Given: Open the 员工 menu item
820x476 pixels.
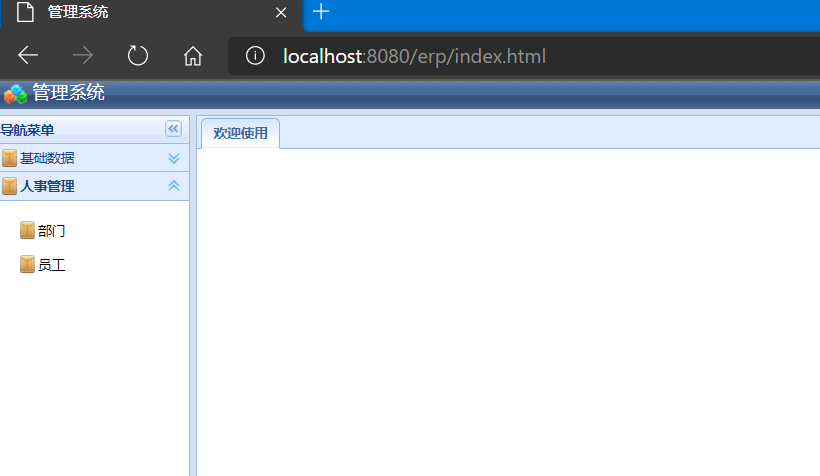Looking at the screenshot, I should 51,265.
